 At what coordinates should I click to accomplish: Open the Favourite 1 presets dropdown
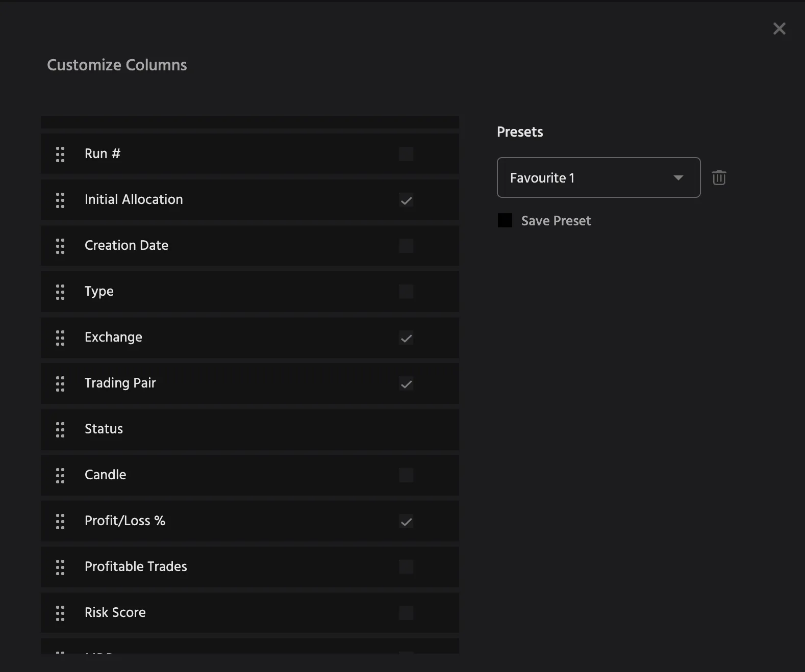click(599, 177)
